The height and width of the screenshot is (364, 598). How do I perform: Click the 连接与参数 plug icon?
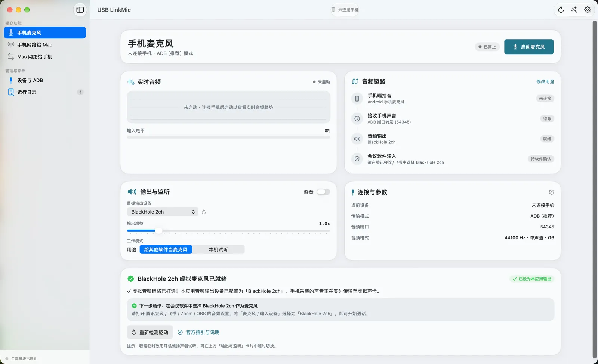point(353,192)
